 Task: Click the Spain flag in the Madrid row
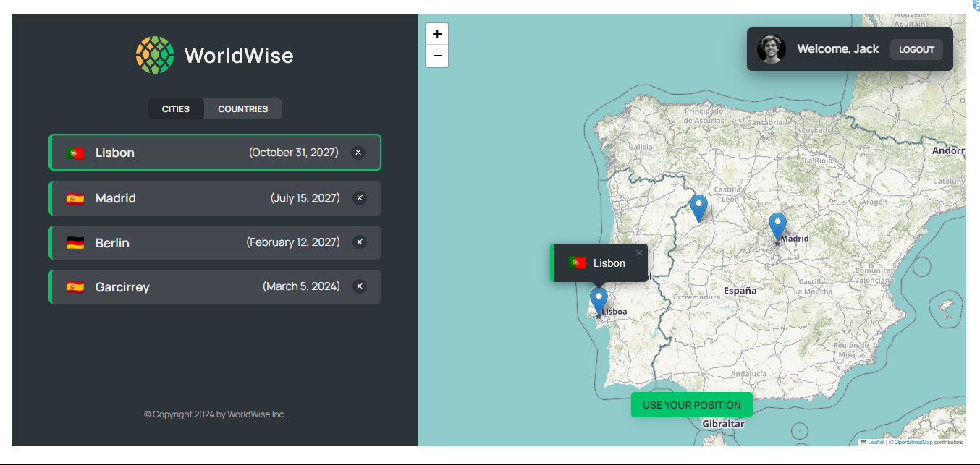75,198
